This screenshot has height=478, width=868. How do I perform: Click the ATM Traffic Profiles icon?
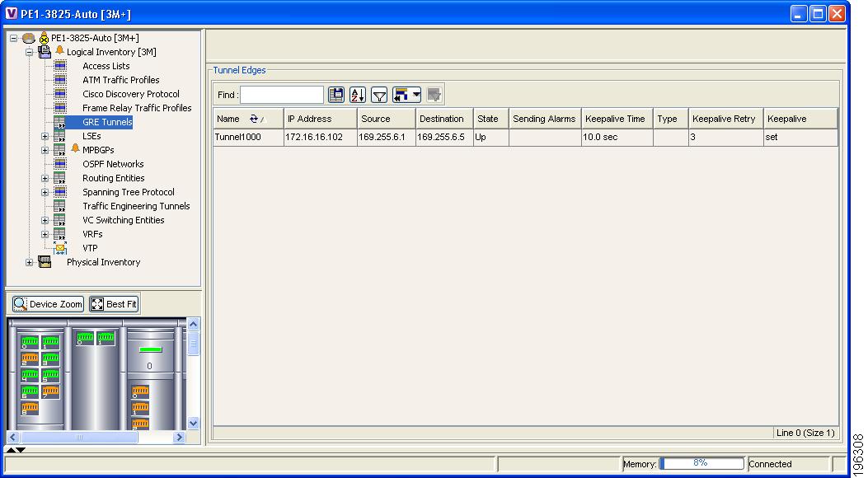[x=60, y=80]
